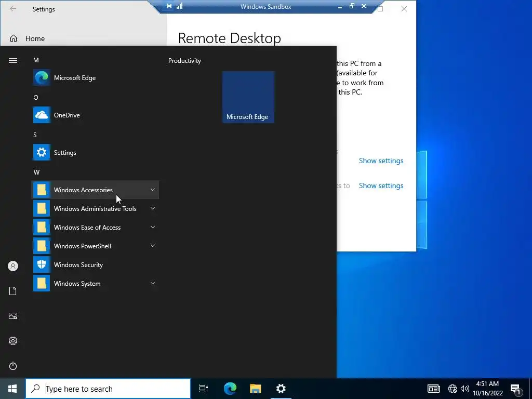
Task: Click the second Show settings link
Action: [381, 185]
